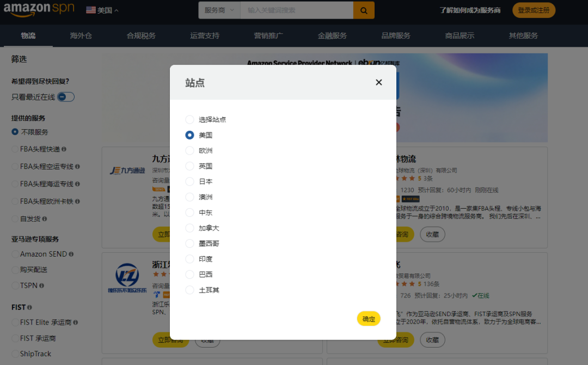Click info icon next to FBA头程欧洲卡铁
The image size is (588, 365).
77,202
